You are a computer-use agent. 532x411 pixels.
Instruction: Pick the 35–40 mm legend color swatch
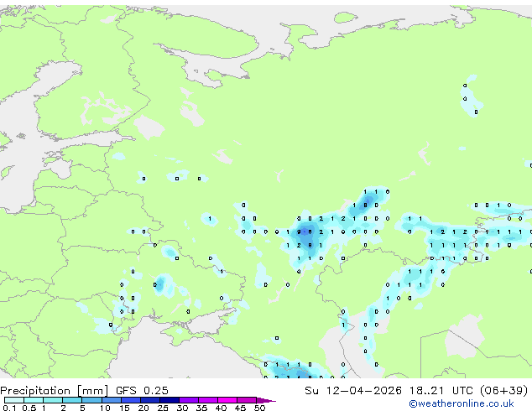tap(208, 400)
